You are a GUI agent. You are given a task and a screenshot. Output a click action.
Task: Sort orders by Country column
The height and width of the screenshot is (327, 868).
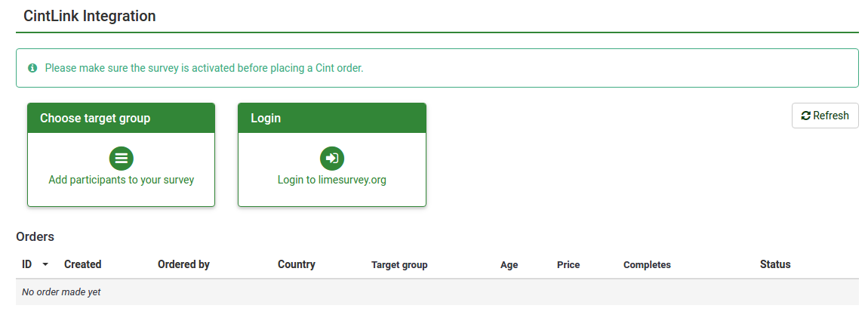[x=297, y=264]
